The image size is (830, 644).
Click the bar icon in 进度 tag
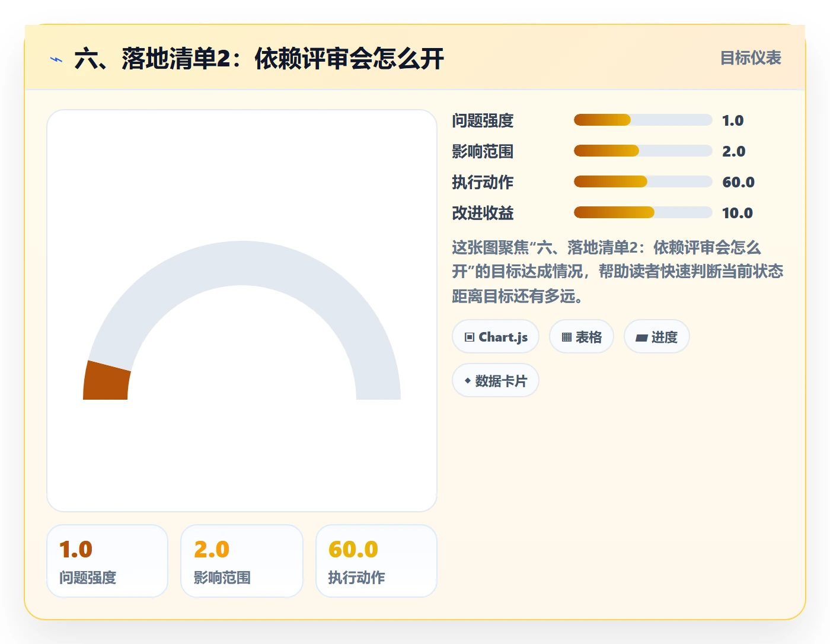(641, 338)
